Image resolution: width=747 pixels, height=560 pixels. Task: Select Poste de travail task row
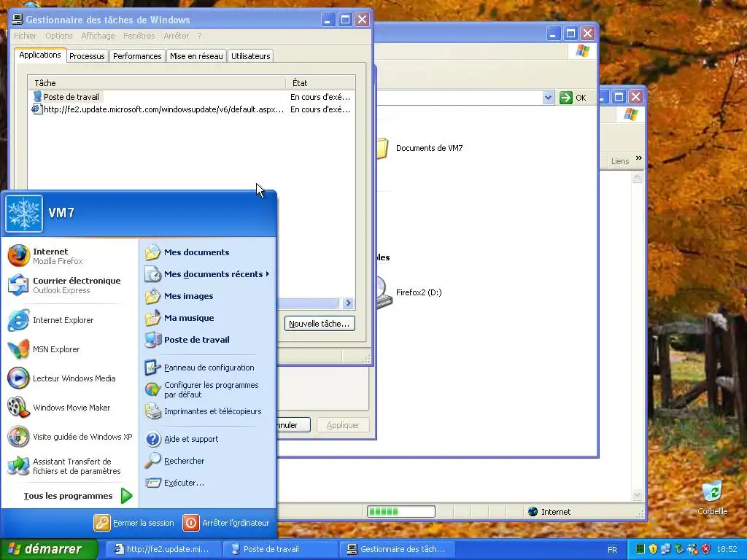click(x=191, y=97)
